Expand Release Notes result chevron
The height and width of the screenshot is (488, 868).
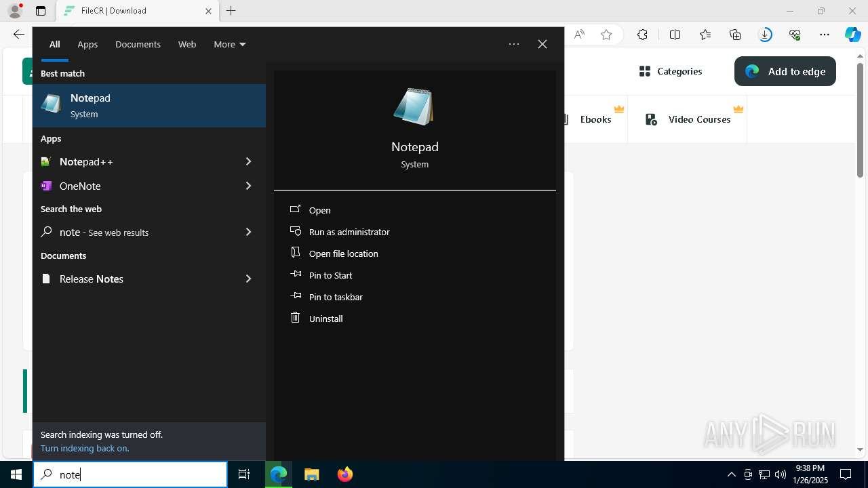[x=248, y=279]
